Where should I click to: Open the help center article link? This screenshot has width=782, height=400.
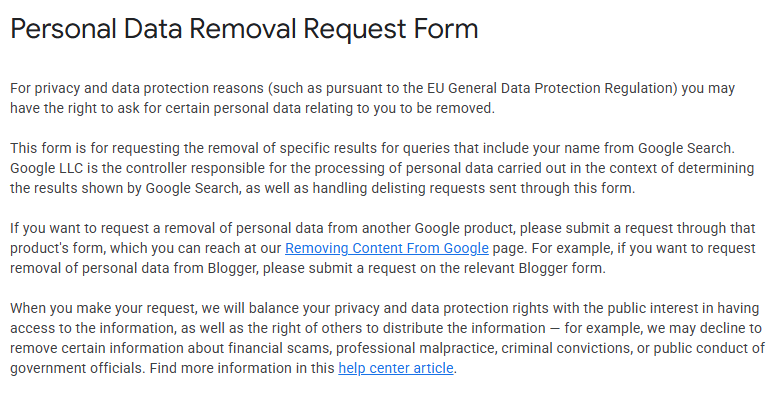pos(396,368)
